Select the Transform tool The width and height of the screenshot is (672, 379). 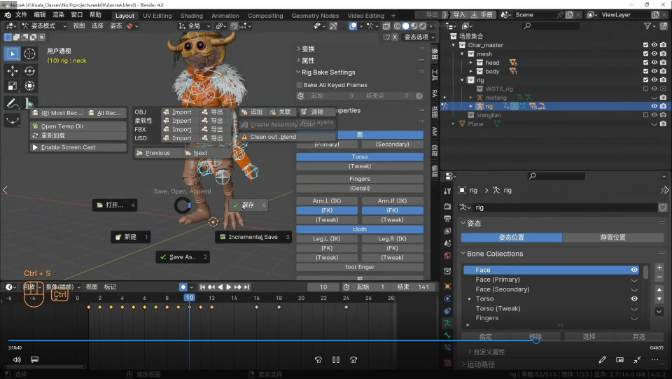pyautogui.click(x=30, y=86)
